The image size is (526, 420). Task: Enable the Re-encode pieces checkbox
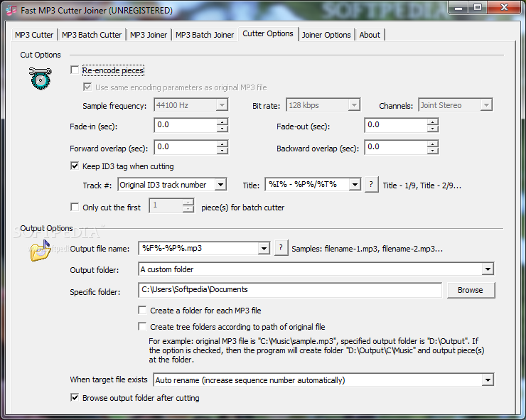click(x=75, y=70)
